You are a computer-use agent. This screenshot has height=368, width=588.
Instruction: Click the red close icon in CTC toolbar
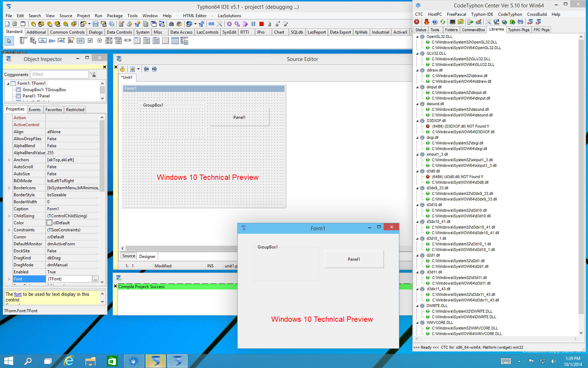(x=417, y=22)
